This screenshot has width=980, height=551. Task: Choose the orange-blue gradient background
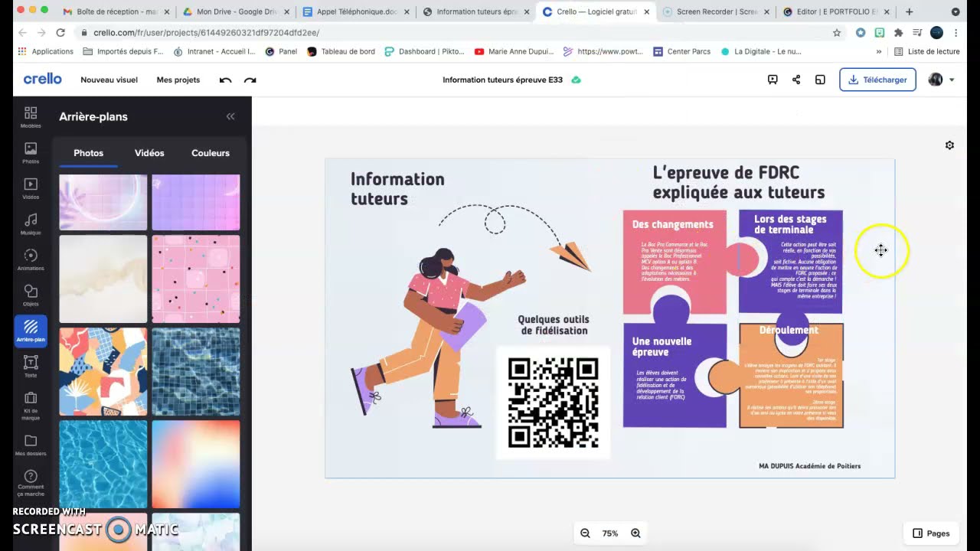coord(195,464)
